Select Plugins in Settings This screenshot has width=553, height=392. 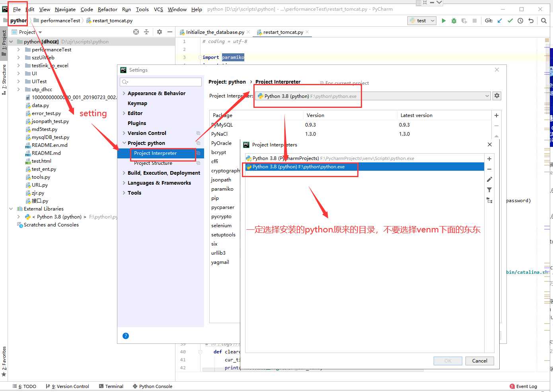point(137,123)
